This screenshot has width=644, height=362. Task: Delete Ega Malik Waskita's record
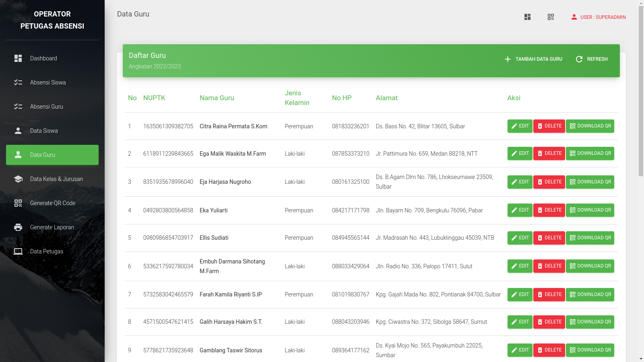click(549, 153)
